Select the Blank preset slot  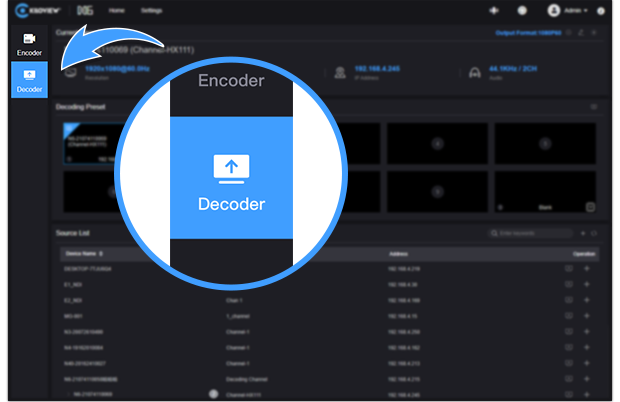coord(545,192)
